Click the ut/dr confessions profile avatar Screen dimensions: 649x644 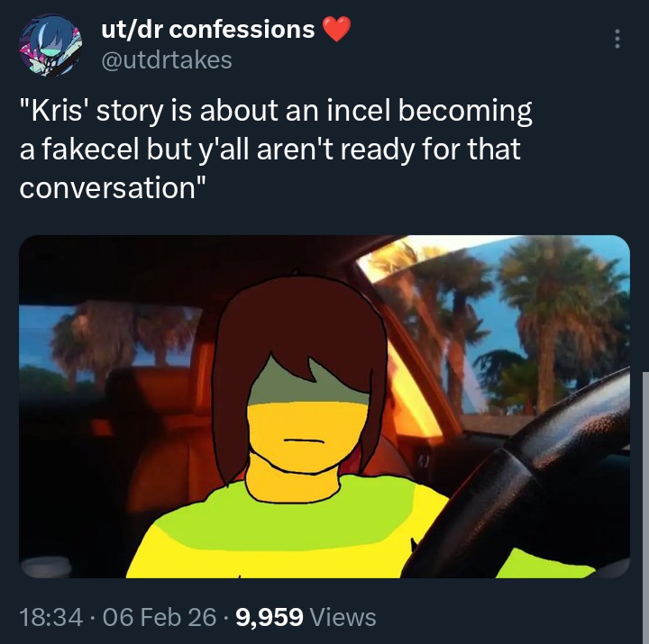pyautogui.click(x=50, y=45)
